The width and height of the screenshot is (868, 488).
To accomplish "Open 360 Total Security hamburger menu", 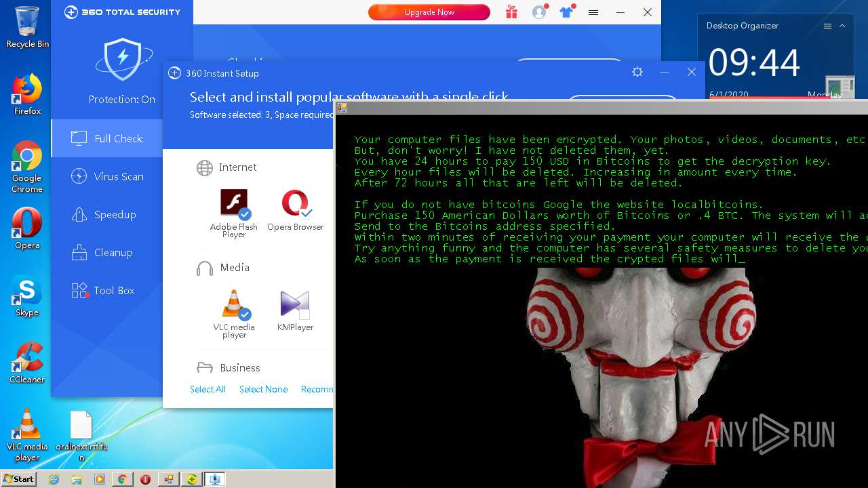I will pos(593,12).
